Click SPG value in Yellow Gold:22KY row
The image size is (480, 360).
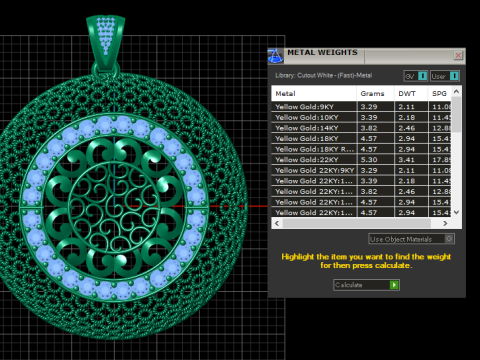pos(440,160)
